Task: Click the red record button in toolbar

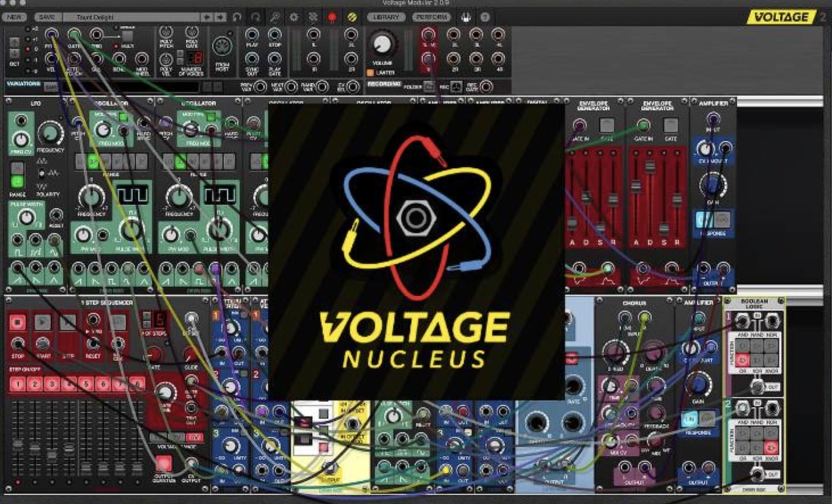Action: click(332, 17)
